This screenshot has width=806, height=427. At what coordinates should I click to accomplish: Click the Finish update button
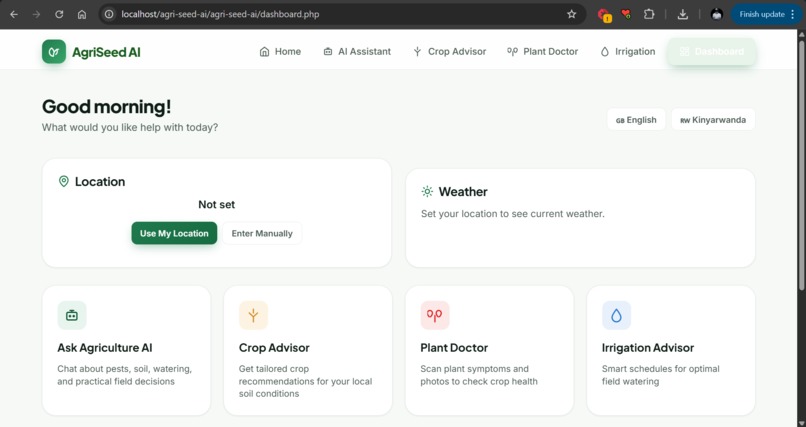(x=766, y=14)
